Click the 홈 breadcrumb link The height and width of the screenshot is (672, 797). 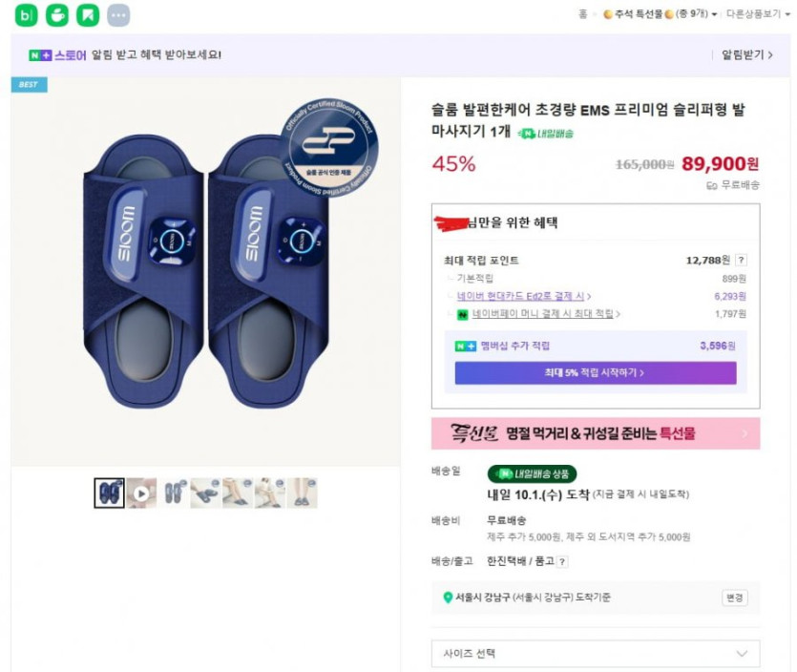[582, 14]
